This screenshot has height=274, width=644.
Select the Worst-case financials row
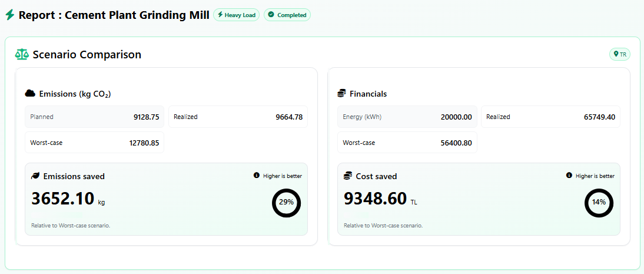coord(407,143)
